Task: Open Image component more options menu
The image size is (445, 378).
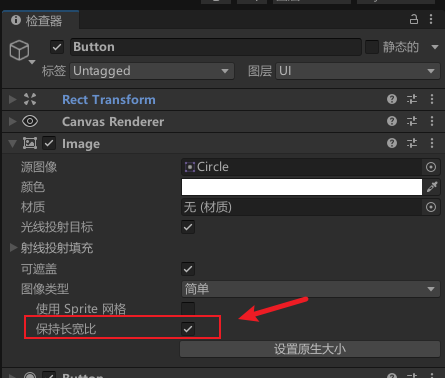Action: pyautogui.click(x=432, y=143)
